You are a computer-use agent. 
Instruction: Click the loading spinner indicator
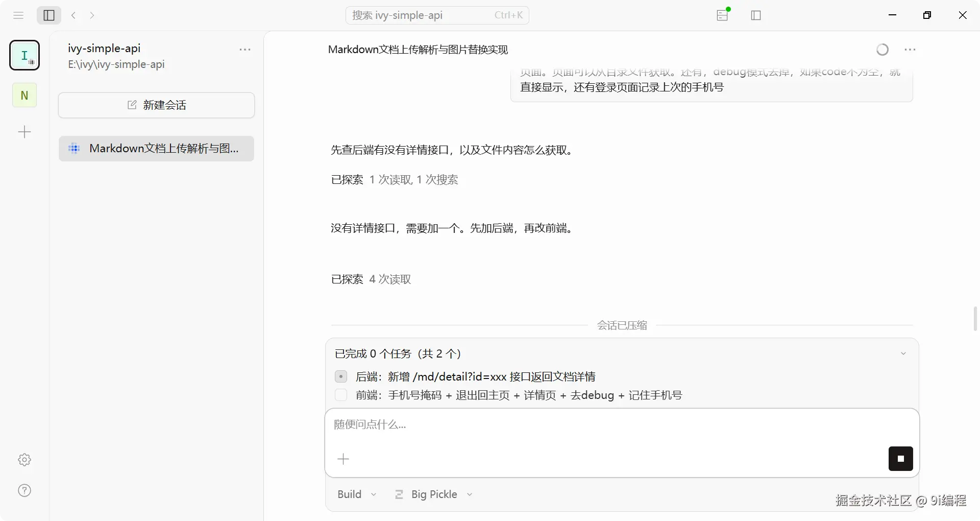click(x=883, y=50)
